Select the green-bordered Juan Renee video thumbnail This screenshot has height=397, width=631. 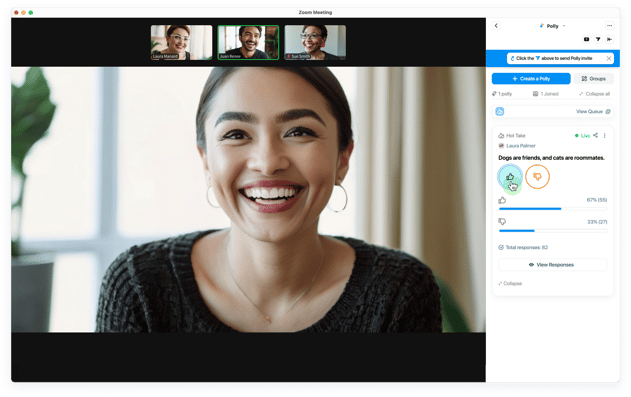coord(248,43)
